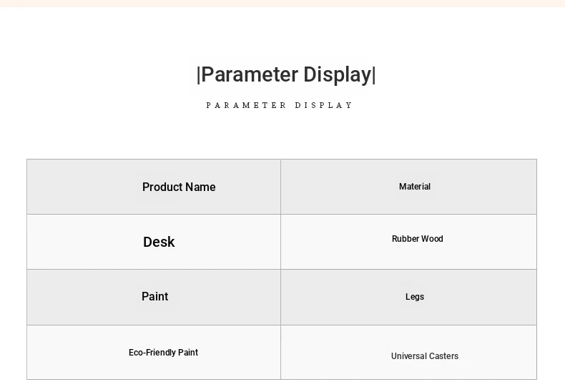Image resolution: width=565 pixels, height=392 pixels.
Task: Click the Paint label cell
Action: 154,298
